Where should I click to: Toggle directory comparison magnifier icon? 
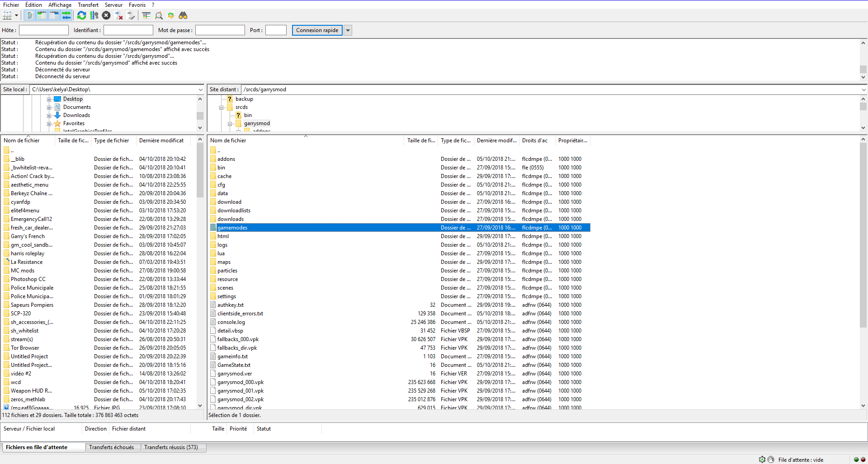(x=159, y=15)
